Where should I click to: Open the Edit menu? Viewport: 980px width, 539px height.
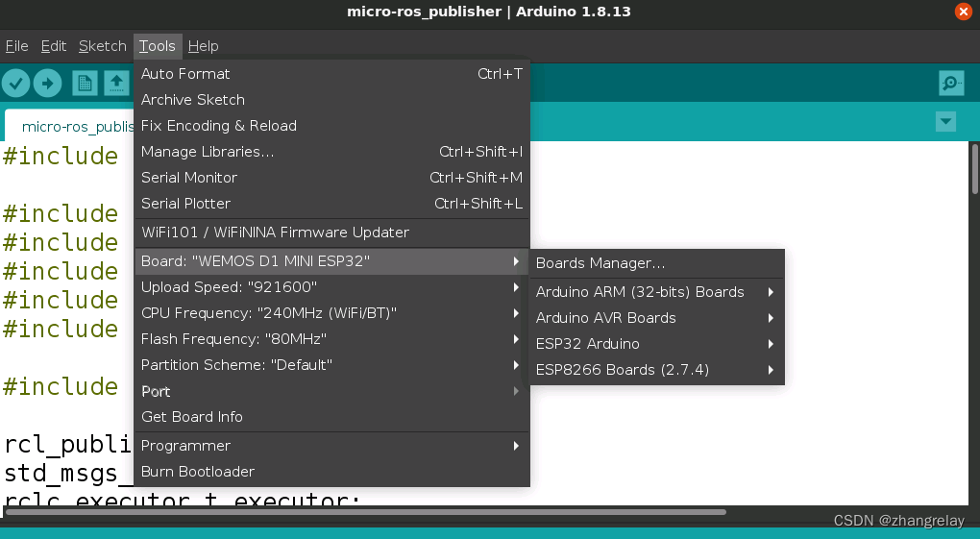pos(54,46)
